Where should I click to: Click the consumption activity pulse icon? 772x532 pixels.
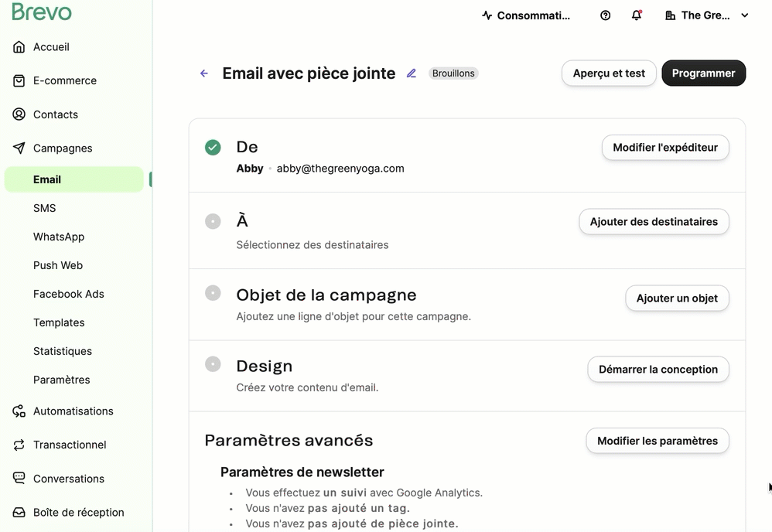pos(487,15)
